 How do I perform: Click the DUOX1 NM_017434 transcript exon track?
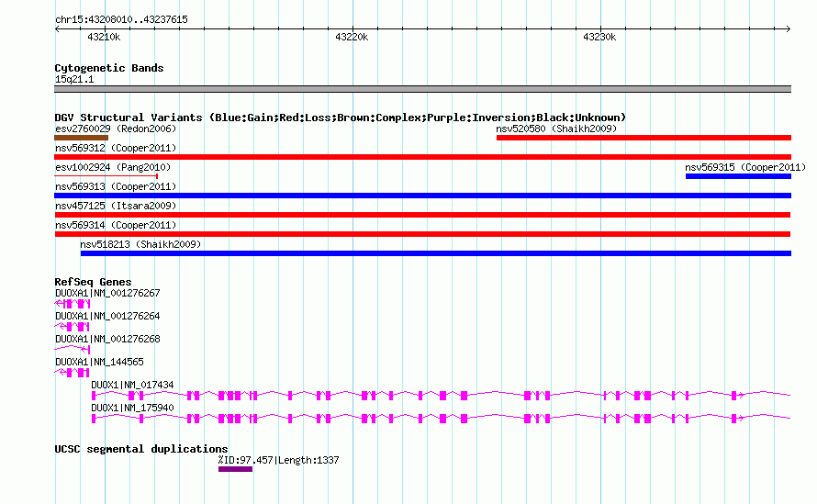pos(441,396)
